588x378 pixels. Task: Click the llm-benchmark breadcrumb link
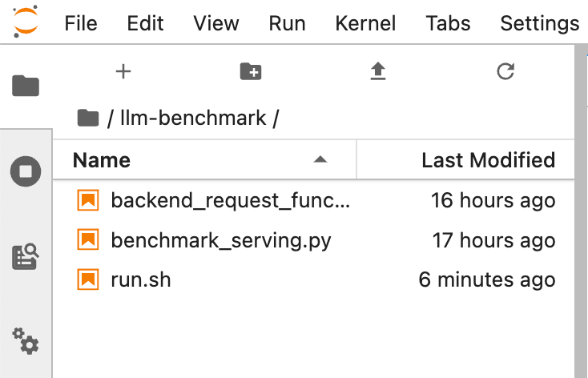[x=194, y=119]
